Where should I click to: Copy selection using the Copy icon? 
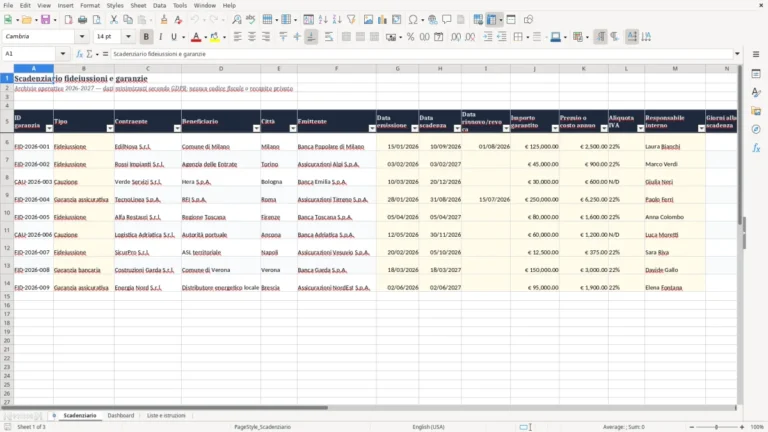point(128,20)
